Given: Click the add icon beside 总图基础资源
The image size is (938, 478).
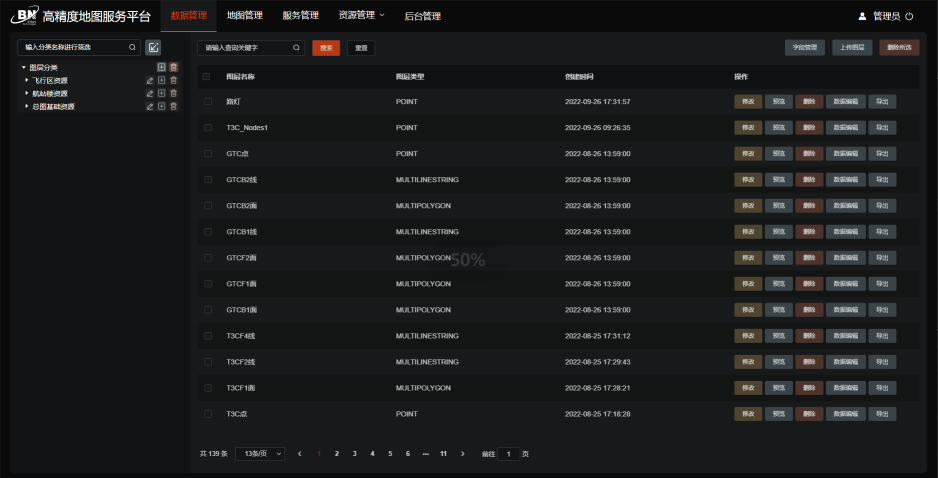Looking at the screenshot, I should coord(161,106).
